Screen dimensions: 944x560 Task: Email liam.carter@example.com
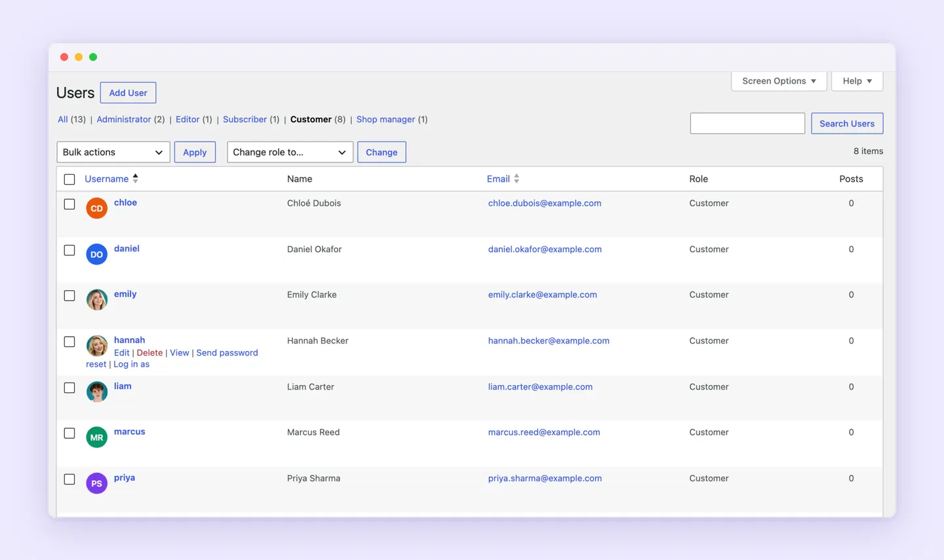coord(540,386)
